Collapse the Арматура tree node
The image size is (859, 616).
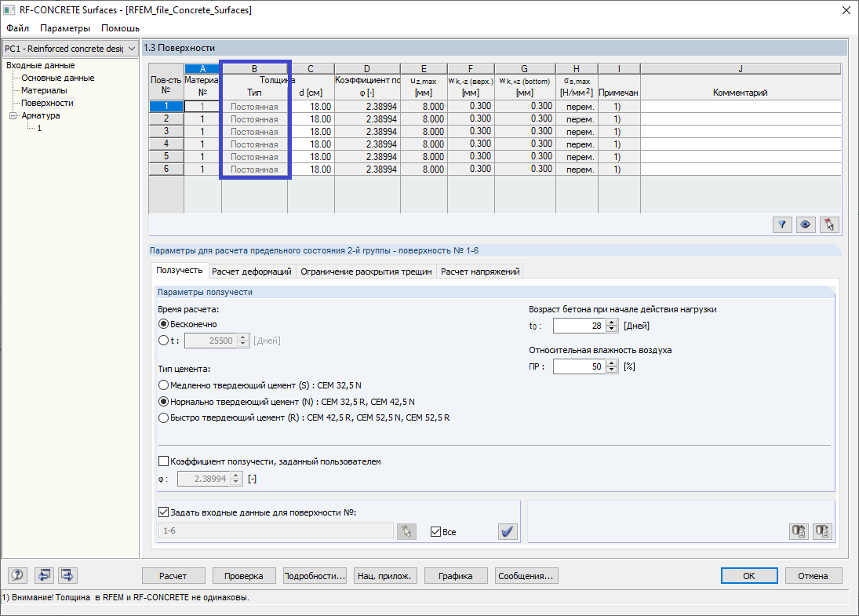13,115
